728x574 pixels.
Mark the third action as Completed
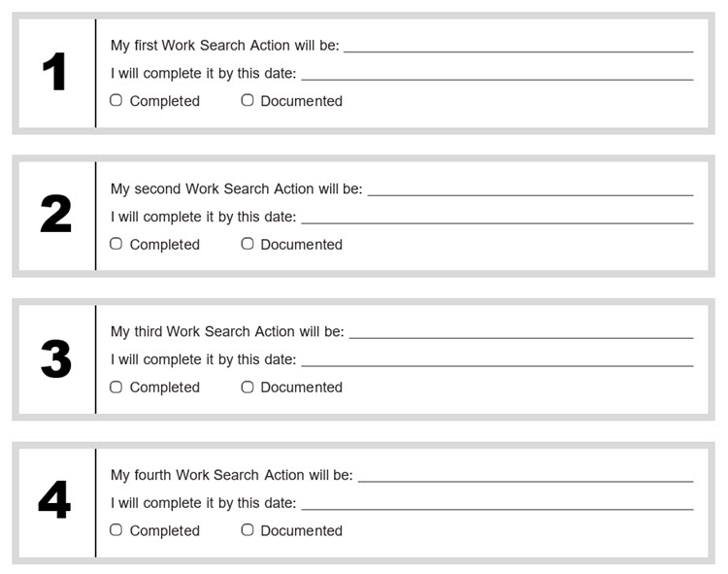coord(116,387)
